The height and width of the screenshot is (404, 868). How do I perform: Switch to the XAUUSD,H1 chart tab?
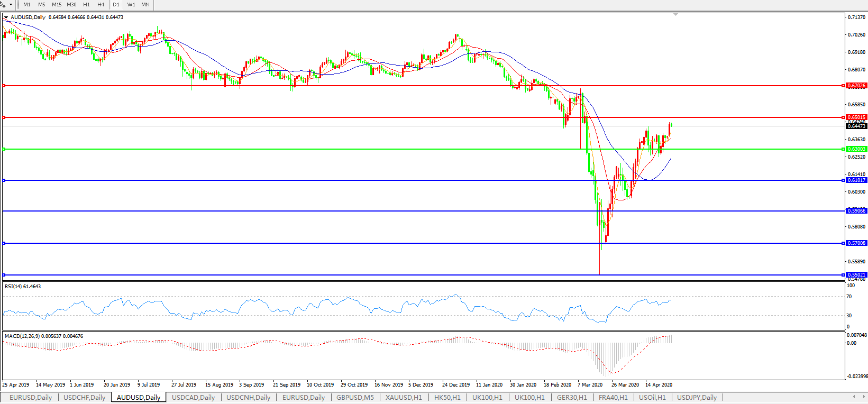(x=404, y=398)
